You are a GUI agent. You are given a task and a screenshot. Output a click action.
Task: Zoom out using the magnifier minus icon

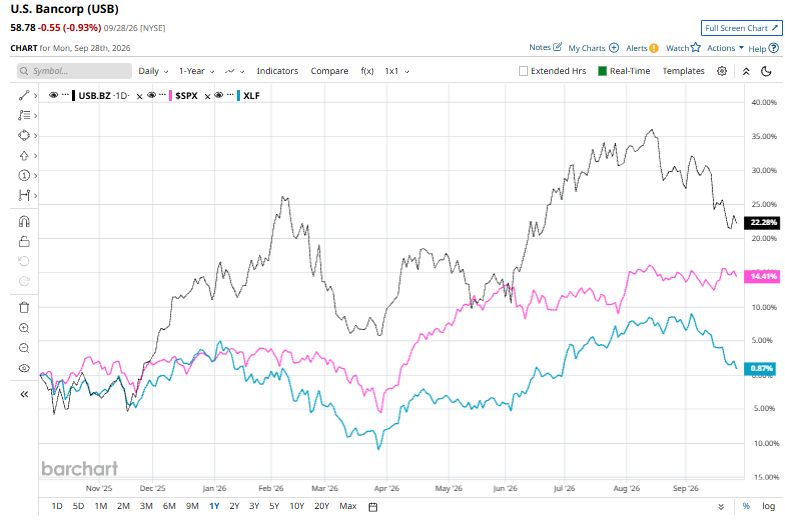pos(24,348)
